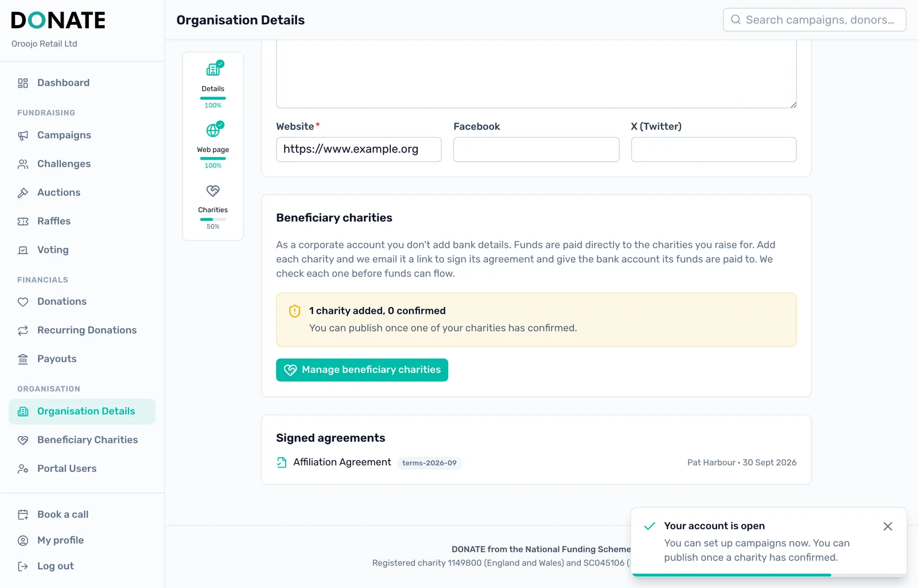Click the Details 100% progress bar
Image resolution: width=918 pixels, height=588 pixels.
tap(213, 98)
